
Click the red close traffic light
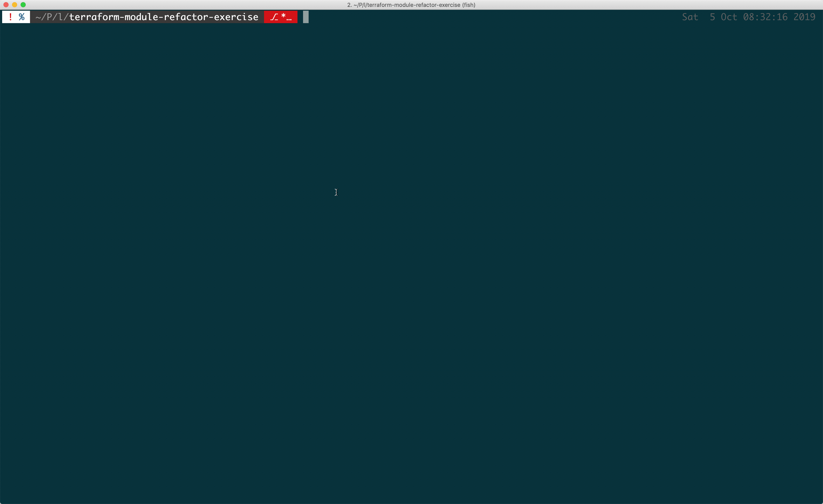tap(6, 5)
